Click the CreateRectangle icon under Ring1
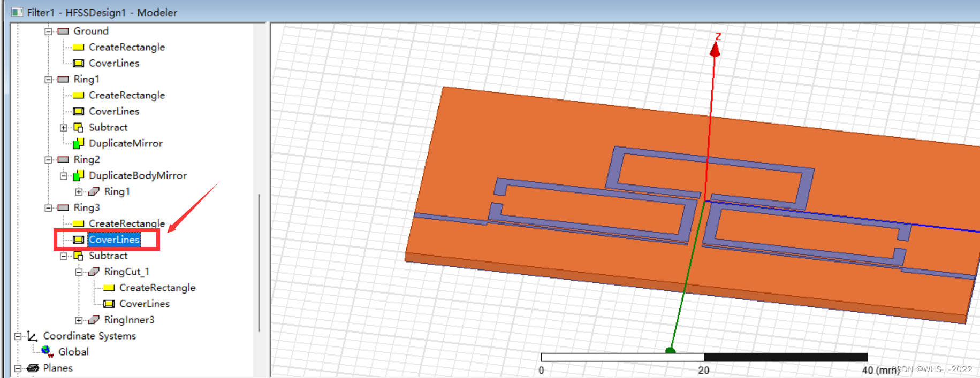Image resolution: width=980 pixels, height=378 pixels. (x=79, y=96)
